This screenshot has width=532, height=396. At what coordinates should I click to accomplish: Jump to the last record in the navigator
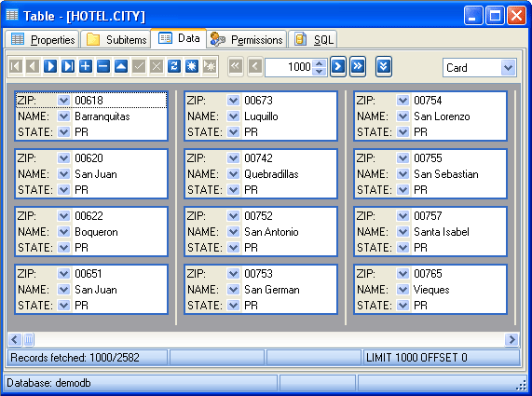(x=68, y=66)
